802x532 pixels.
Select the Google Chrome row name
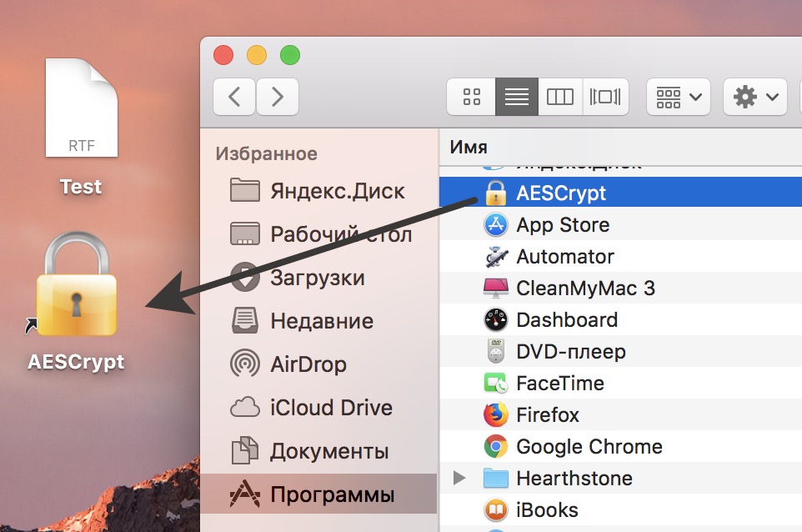click(x=589, y=447)
